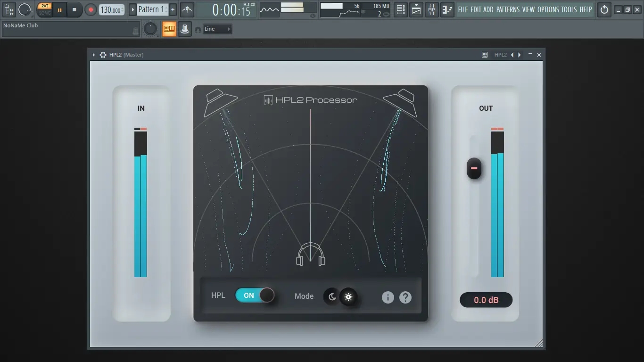Open the HPL2 preset name selector
The image size is (644, 362).
tap(500, 55)
